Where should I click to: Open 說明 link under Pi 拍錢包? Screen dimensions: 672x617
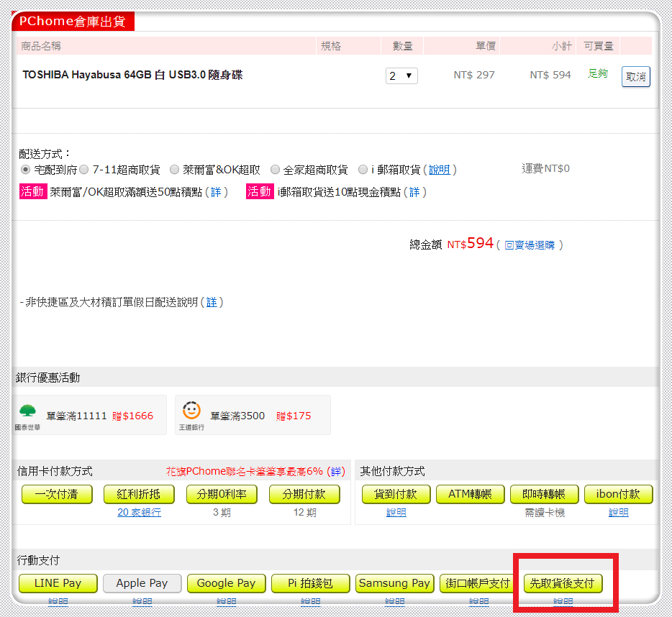click(x=311, y=601)
